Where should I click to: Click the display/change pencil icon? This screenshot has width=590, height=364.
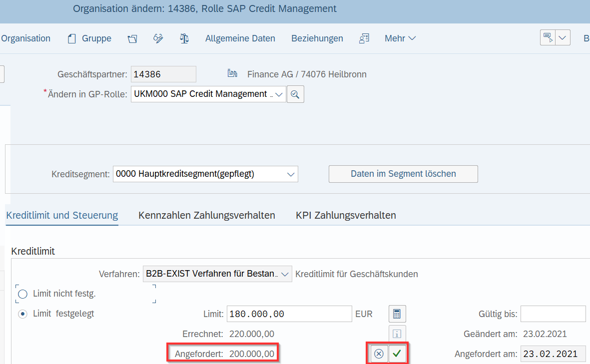[158, 38]
